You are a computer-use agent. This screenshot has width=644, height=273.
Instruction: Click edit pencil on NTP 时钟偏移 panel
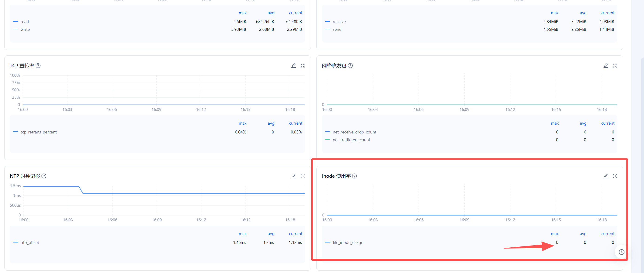pyautogui.click(x=294, y=176)
